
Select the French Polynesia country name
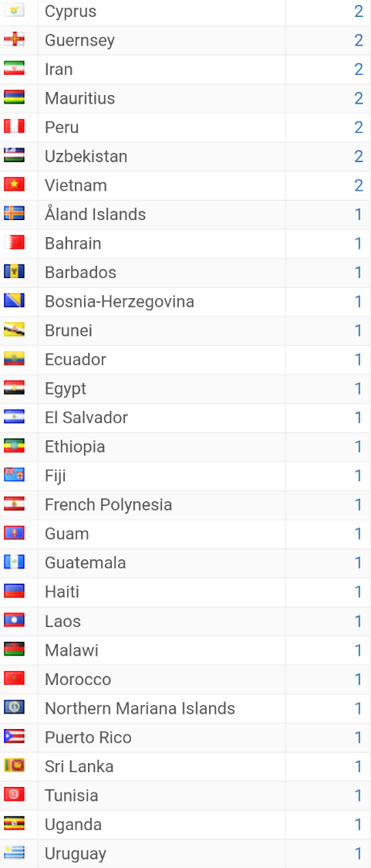pyautogui.click(x=109, y=505)
